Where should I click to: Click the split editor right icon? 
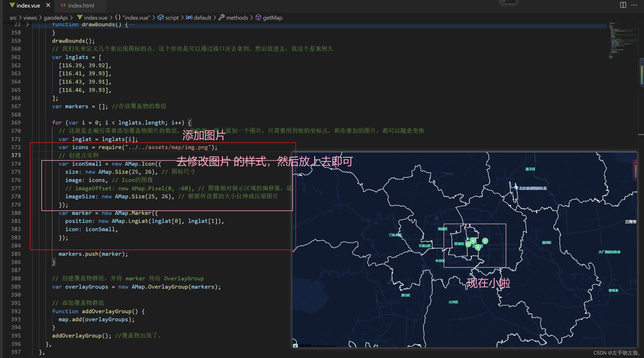pyautogui.click(x=623, y=5)
